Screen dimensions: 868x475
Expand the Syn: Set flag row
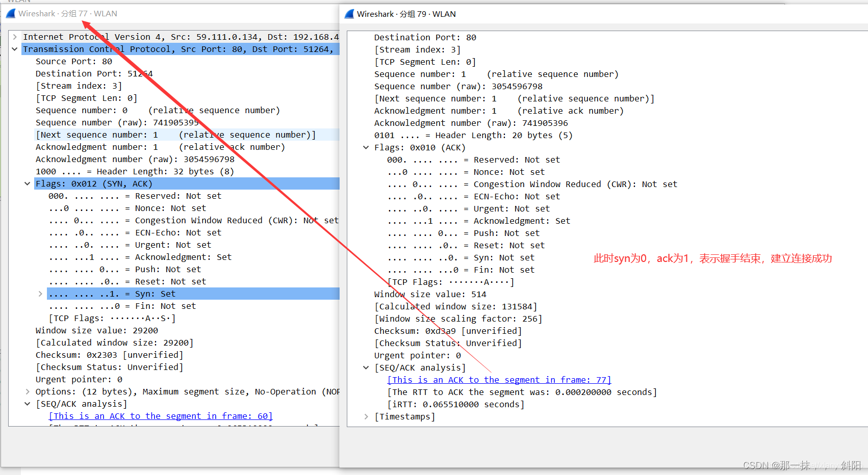click(40, 294)
